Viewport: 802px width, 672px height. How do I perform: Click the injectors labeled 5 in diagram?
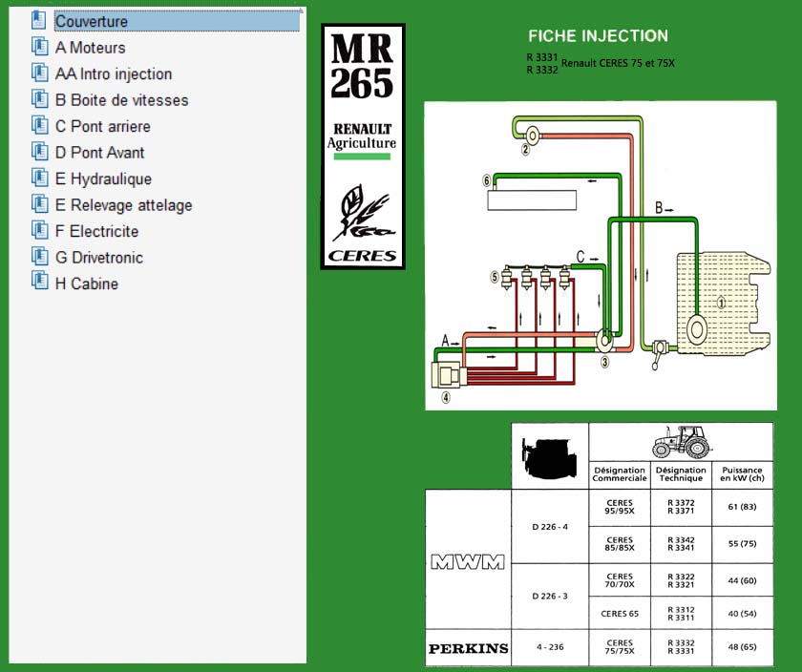(536, 279)
